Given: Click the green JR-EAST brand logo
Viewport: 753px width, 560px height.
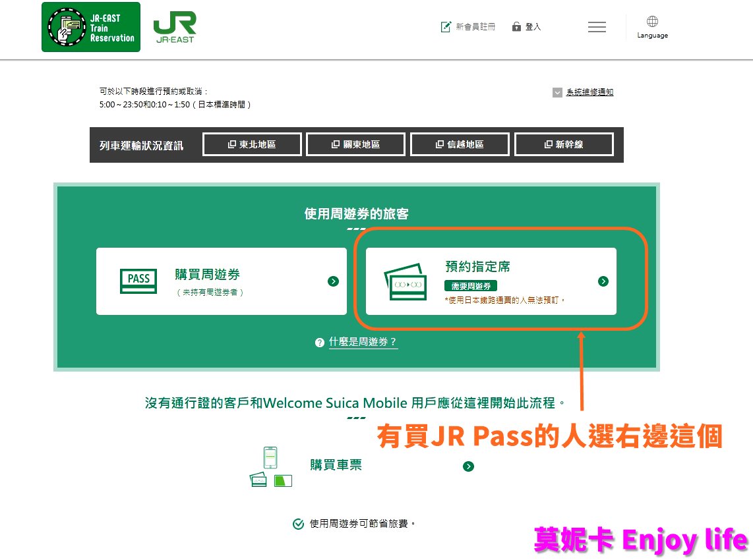Looking at the screenshot, I should 175,28.
